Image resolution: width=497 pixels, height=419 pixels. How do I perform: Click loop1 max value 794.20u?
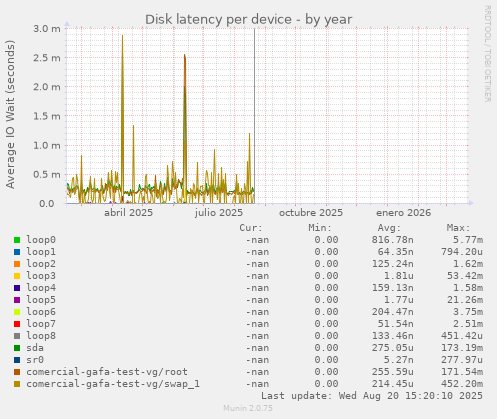pos(462,252)
